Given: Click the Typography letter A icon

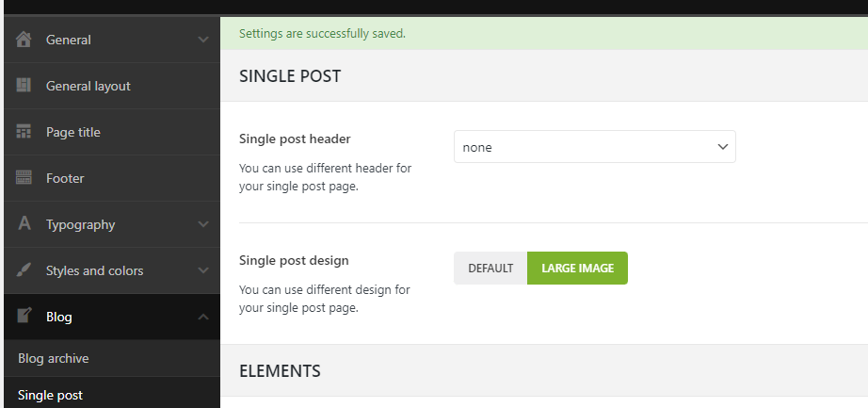Looking at the screenshot, I should tap(24, 224).
